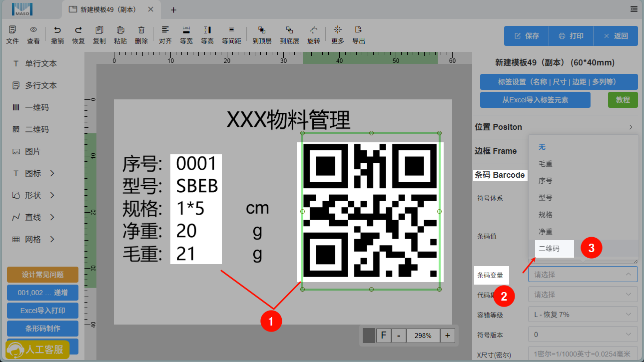Undo with the 撤销 toolbar icon
The image size is (644, 362).
[57, 30]
